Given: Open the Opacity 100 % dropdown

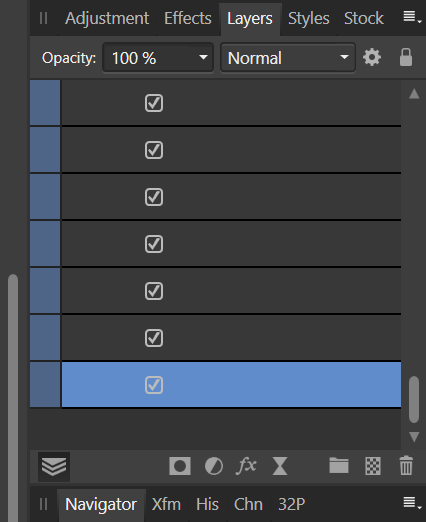Looking at the screenshot, I should click(x=158, y=58).
